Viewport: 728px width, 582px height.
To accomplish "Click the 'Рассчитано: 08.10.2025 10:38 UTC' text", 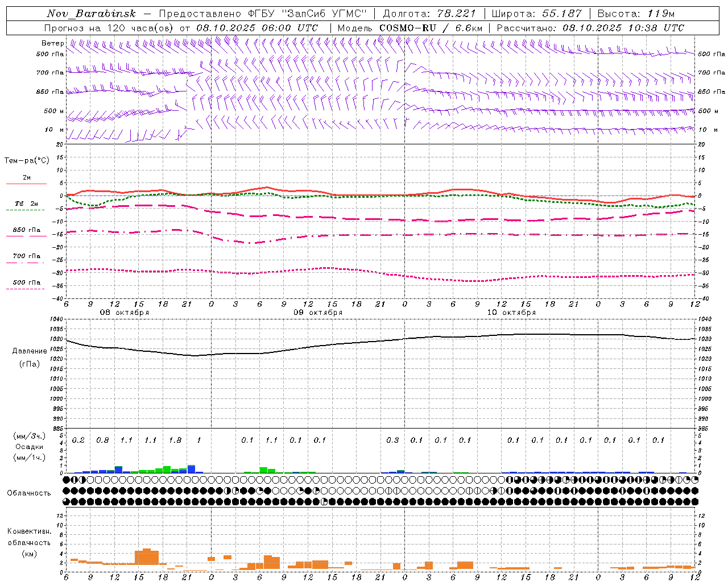I will (590, 28).
